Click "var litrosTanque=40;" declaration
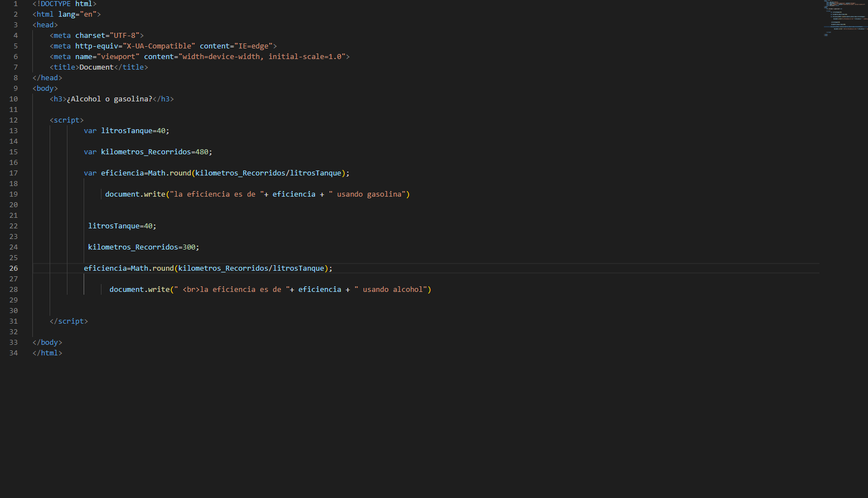 [x=127, y=131]
